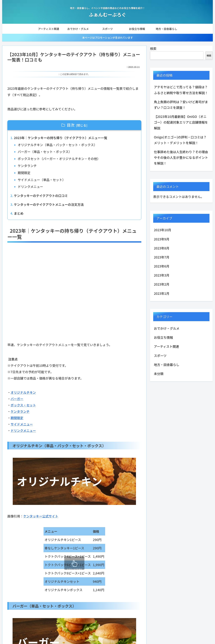The width and height of the screenshot is (215, 644).
Task: Open the お役立ち情報 sidebar category
Action: click(163, 338)
